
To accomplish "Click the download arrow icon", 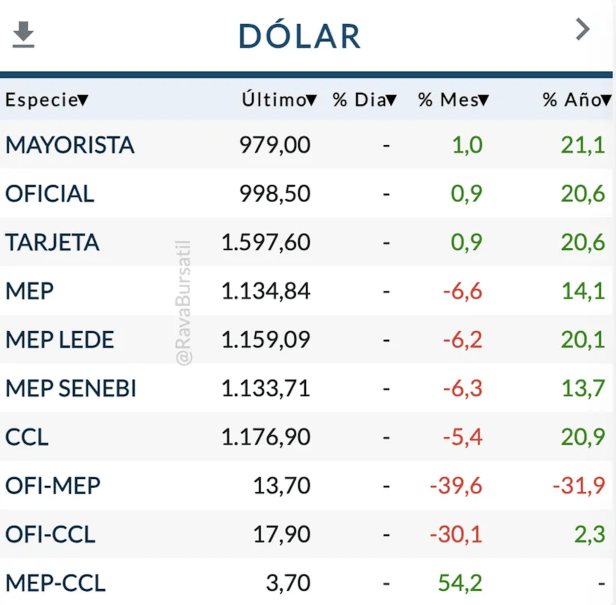I will pyautogui.click(x=23, y=36).
